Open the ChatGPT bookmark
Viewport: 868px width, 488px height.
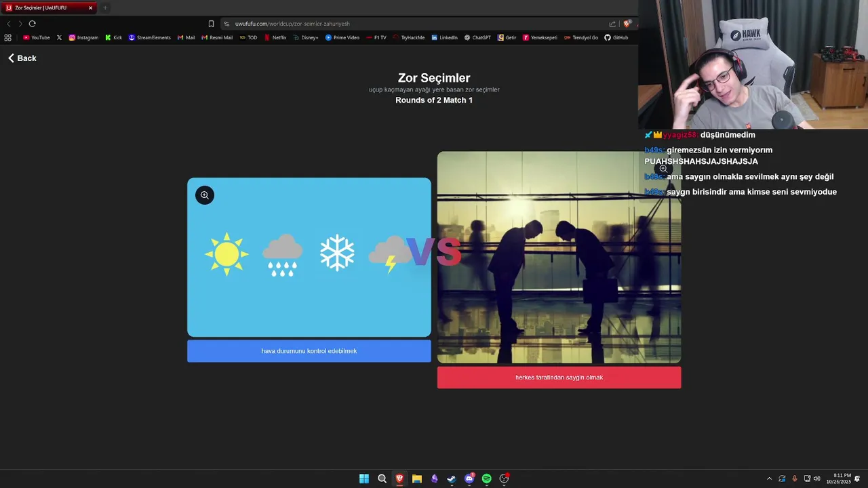[477, 38]
